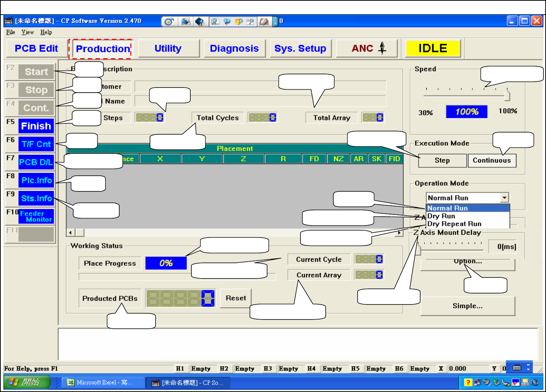Switch to the Production tab
The image size is (546, 392).
pos(103,49)
